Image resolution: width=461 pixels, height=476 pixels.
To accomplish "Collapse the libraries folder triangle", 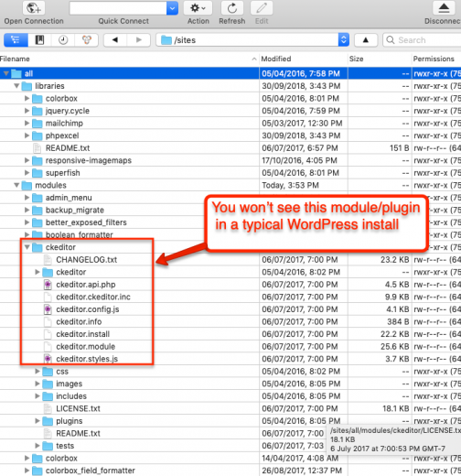I will coord(16,86).
